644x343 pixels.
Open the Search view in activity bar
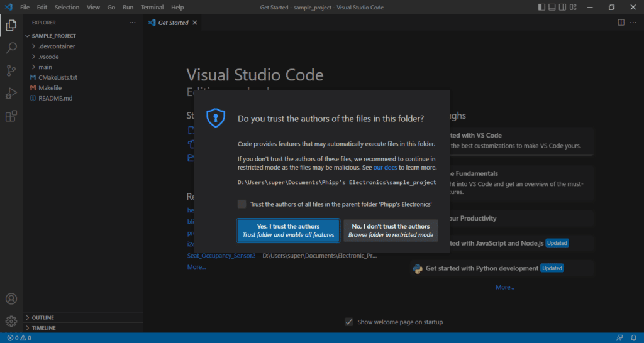(11, 48)
